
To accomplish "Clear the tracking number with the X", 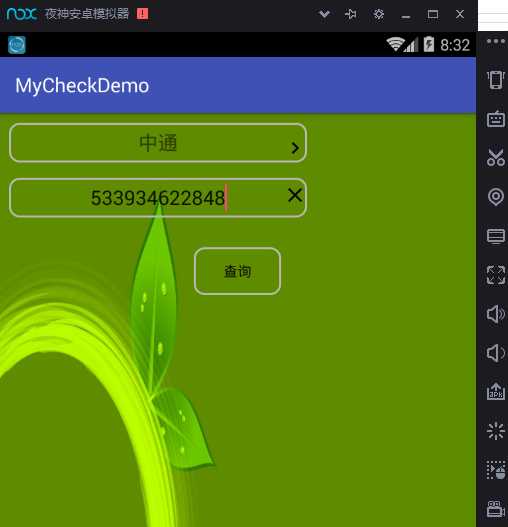I will point(295,195).
